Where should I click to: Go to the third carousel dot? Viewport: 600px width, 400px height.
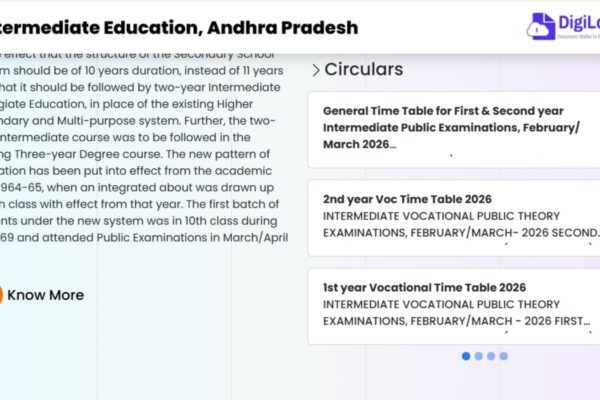(491, 356)
